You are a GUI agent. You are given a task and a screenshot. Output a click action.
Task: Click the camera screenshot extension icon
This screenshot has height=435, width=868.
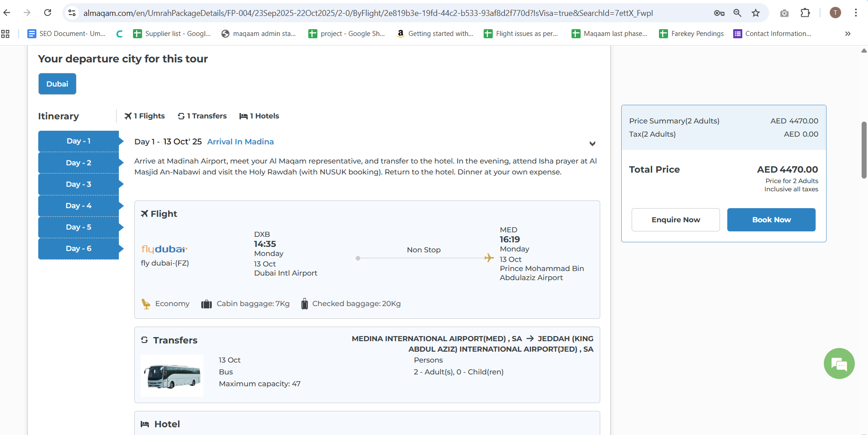tap(784, 13)
